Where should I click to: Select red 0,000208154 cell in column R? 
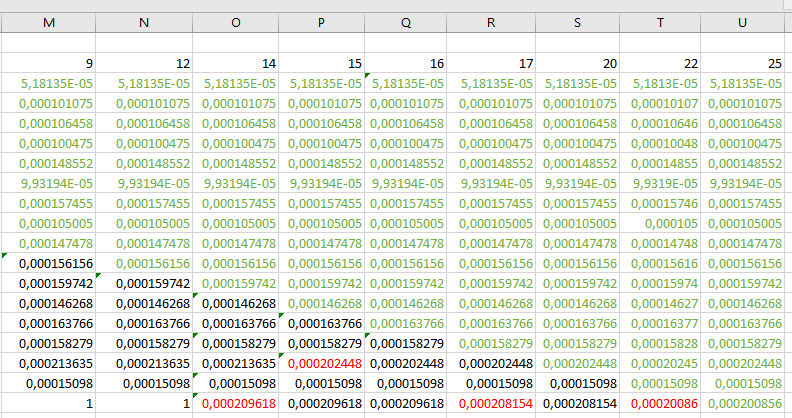point(491,403)
